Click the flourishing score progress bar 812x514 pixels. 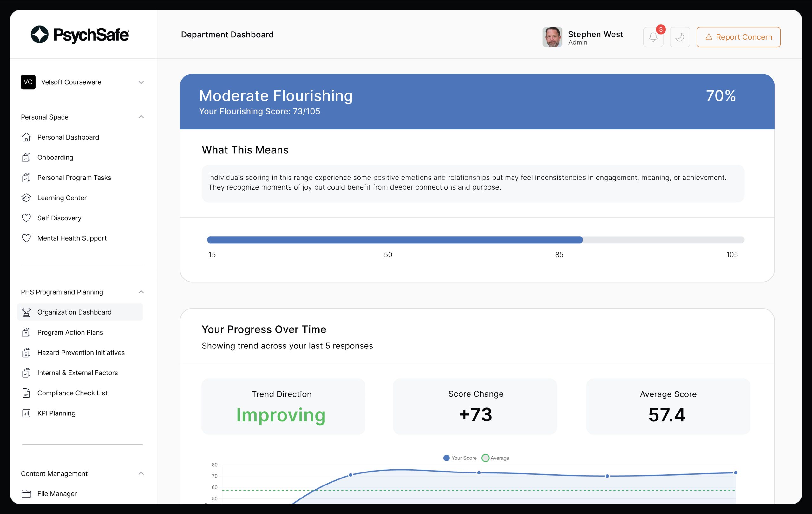[x=475, y=240]
